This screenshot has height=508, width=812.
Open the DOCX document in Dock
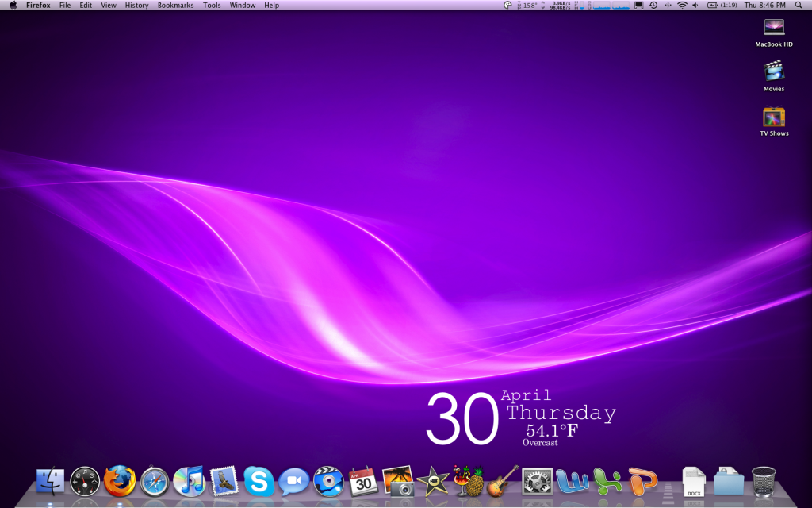click(694, 482)
